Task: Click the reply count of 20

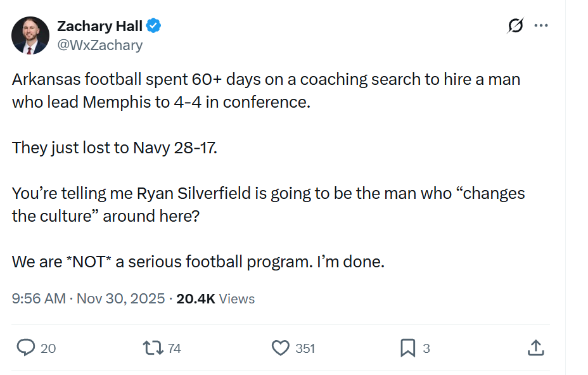Action: 48,348
